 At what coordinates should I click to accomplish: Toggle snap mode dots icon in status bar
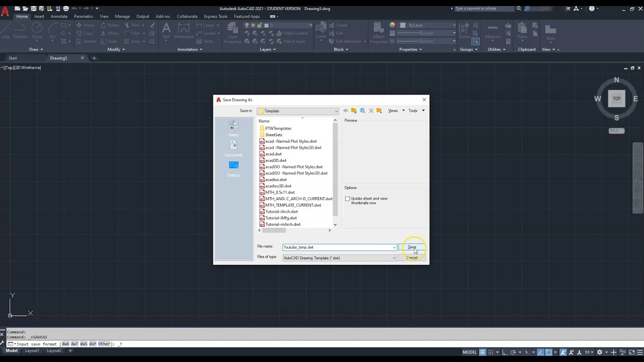[x=491, y=352]
